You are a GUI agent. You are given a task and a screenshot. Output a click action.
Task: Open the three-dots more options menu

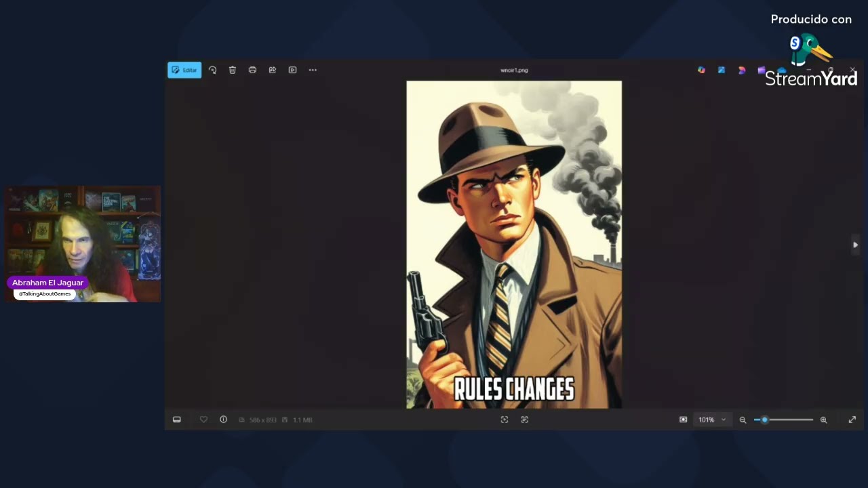313,70
